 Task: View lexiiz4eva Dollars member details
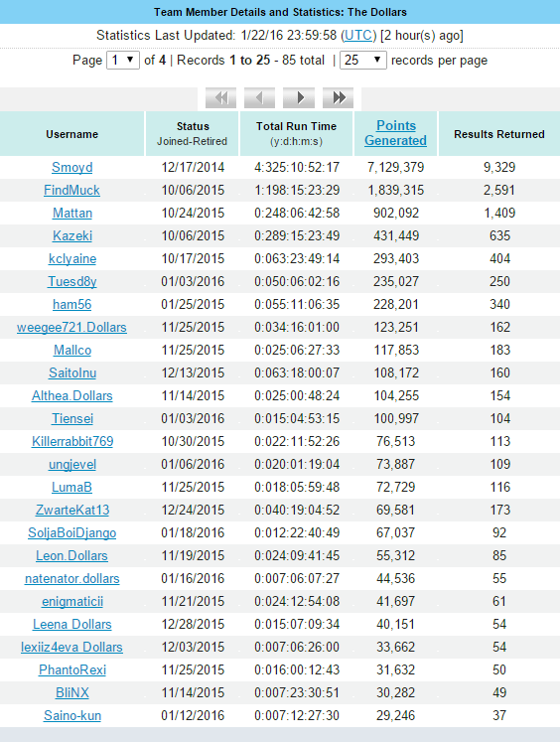click(x=71, y=648)
